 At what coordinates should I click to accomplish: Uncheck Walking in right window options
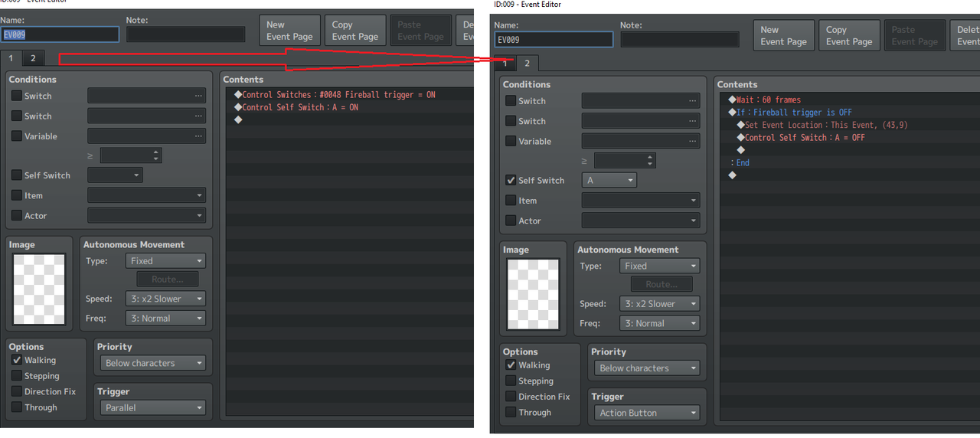tap(511, 365)
